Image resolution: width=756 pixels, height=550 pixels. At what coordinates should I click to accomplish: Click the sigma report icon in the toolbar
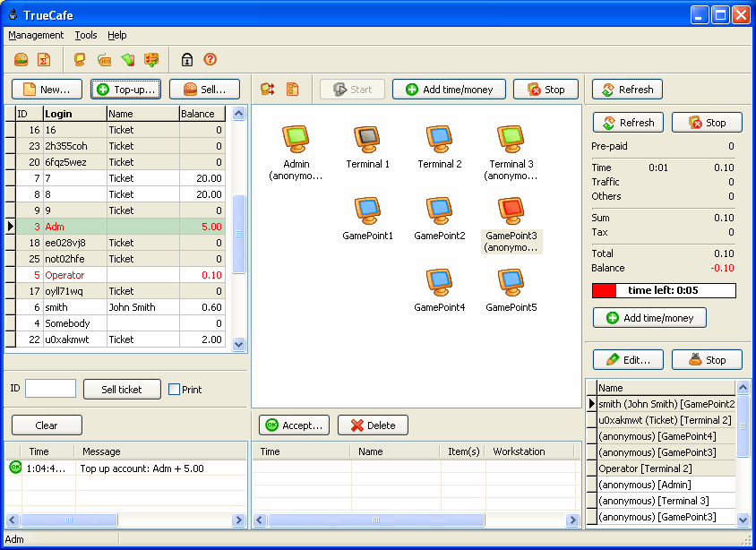pyautogui.click(x=43, y=60)
